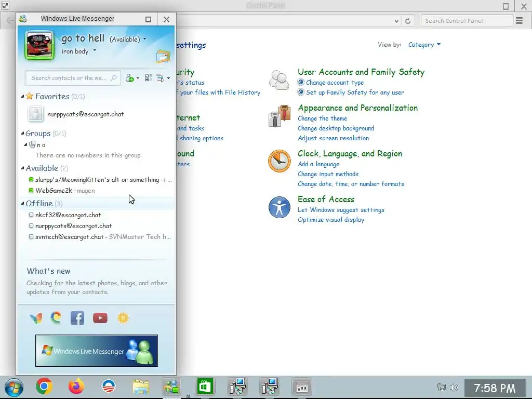
Task: Click green status icon beside WebGame2k
Action: click(x=31, y=190)
